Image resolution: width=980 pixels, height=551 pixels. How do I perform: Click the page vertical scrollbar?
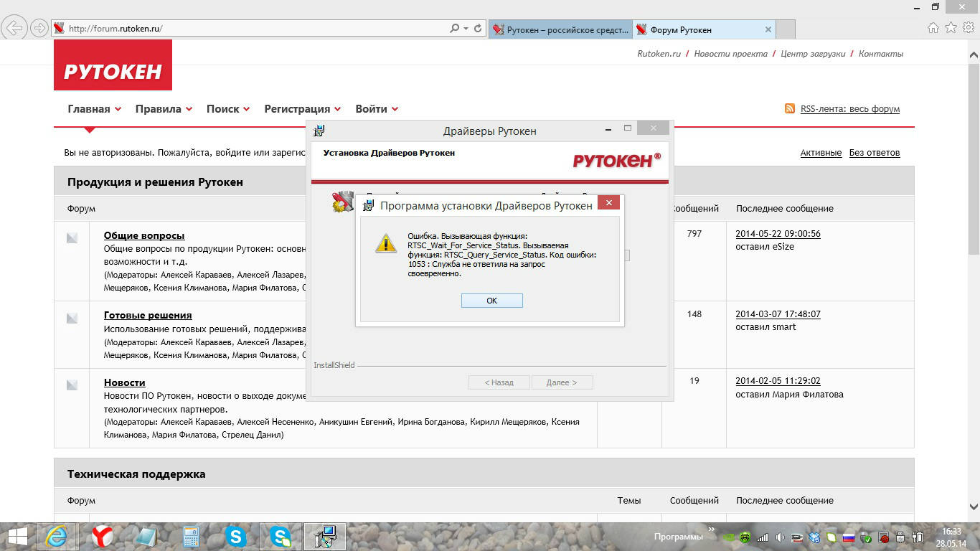click(974, 287)
